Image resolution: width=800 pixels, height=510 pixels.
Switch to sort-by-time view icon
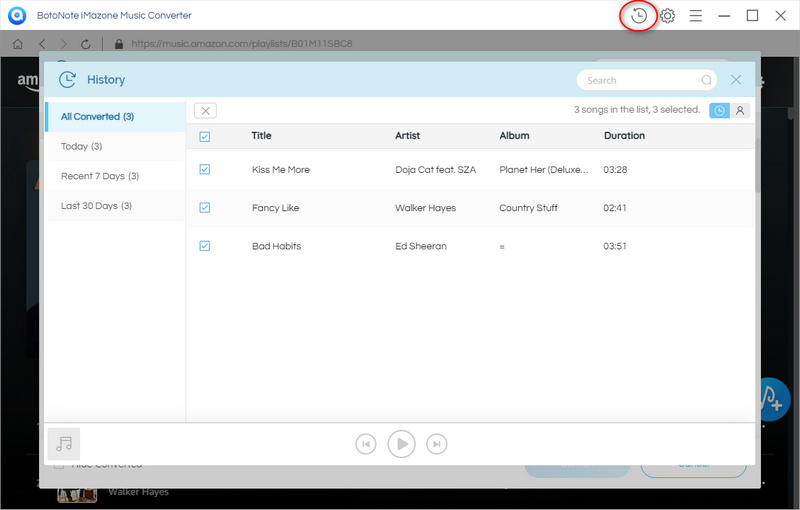(719, 111)
